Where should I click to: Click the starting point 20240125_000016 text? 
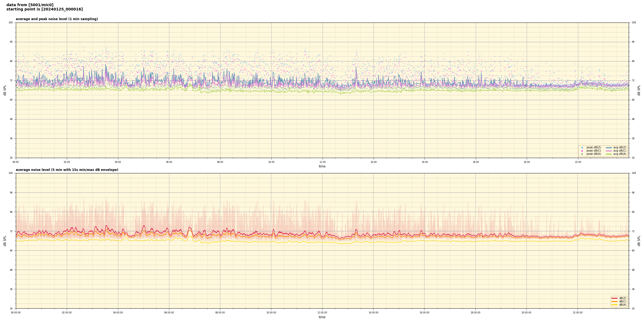tap(45, 9)
